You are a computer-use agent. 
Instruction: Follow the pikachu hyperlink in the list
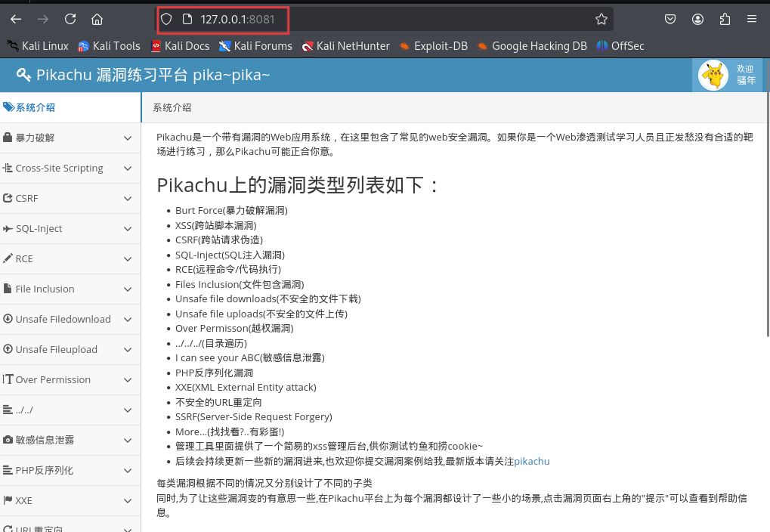[x=532, y=461]
